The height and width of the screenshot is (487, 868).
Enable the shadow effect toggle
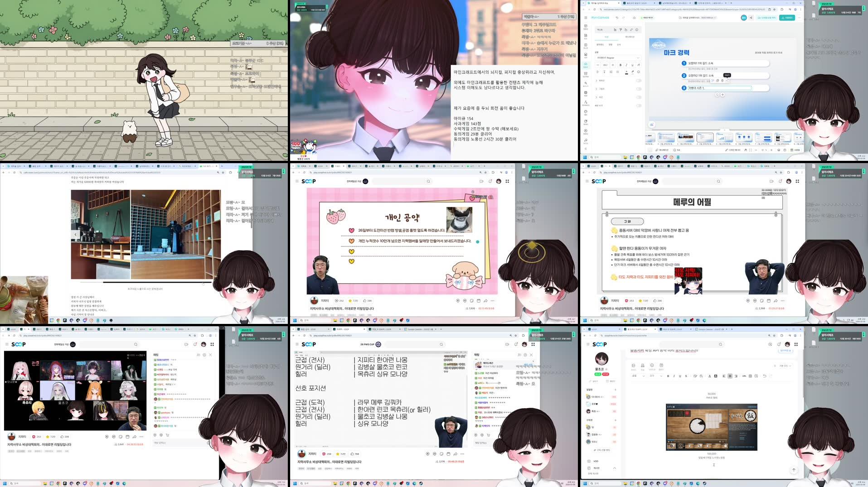point(639,89)
